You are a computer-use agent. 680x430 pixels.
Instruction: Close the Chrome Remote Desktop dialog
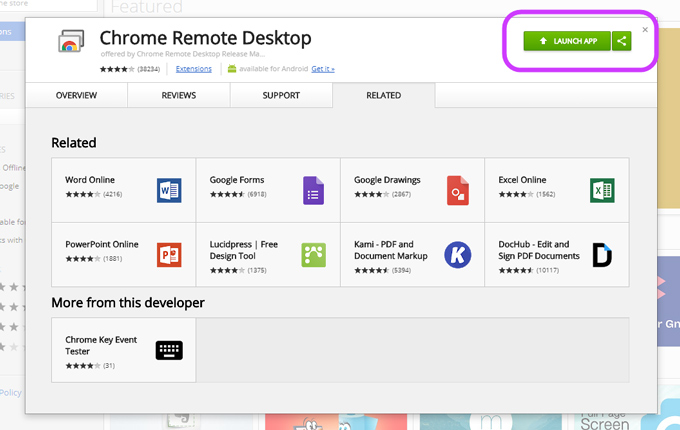(x=645, y=29)
